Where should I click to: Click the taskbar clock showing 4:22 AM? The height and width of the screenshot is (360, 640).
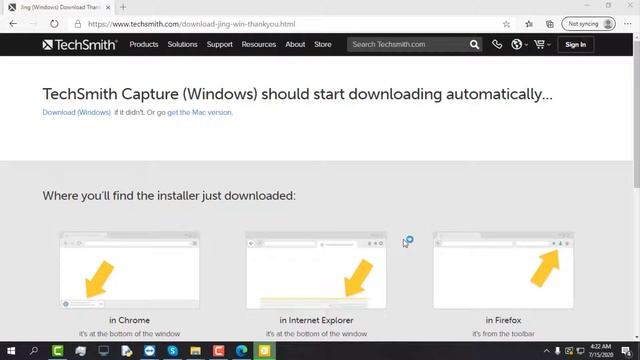tap(601, 351)
